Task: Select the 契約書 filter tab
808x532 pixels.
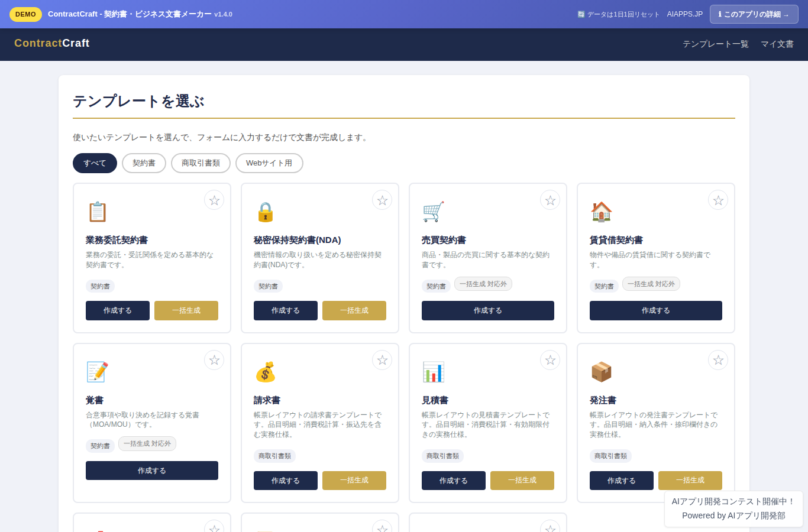Action: tap(144, 163)
